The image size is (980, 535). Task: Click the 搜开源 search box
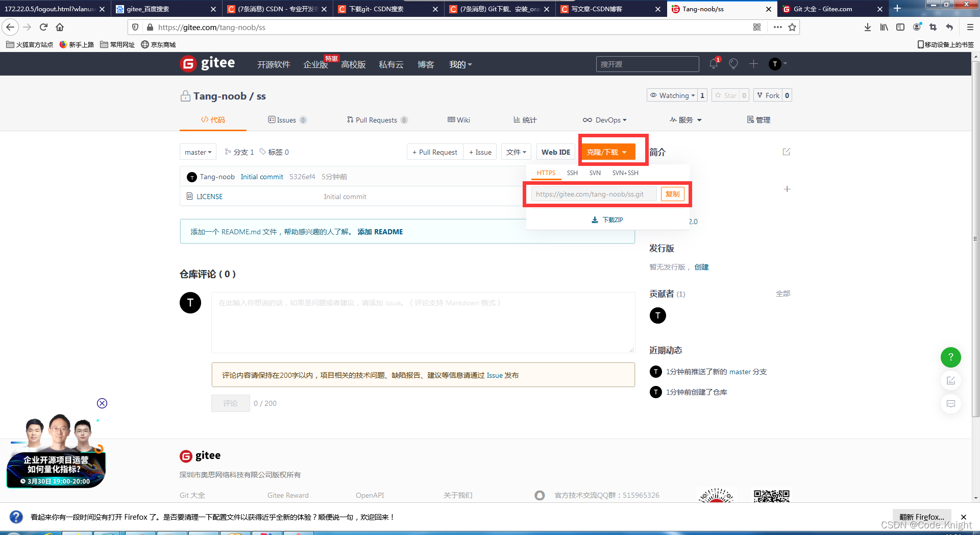(x=648, y=64)
